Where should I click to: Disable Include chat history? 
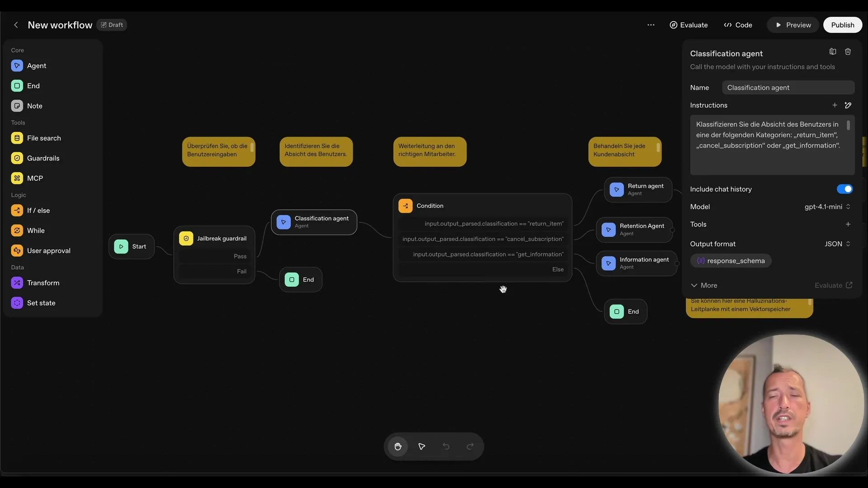844,189
